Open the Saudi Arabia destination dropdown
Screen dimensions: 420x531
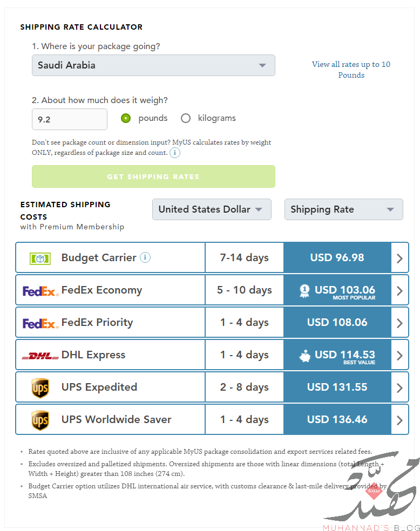tap(153, 65)
